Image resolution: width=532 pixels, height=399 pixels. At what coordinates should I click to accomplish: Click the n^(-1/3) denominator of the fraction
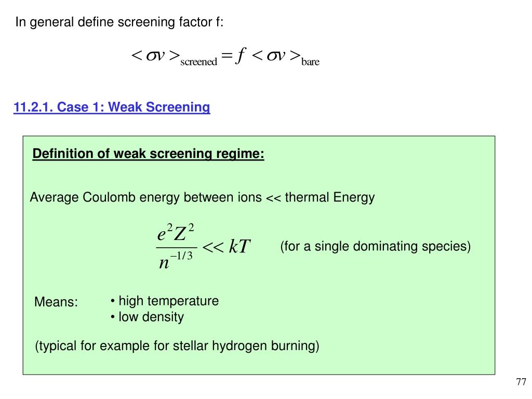(176, 261)
